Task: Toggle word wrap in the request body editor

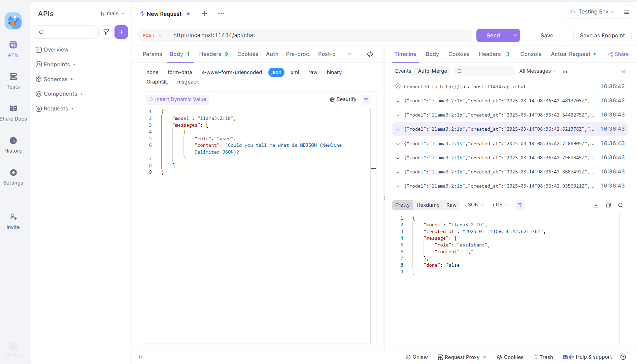Action: 366,100
